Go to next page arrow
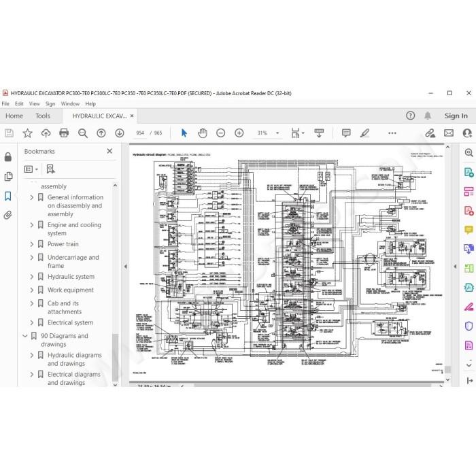Screen dimensions: 476x476 [x=120, y=133]
